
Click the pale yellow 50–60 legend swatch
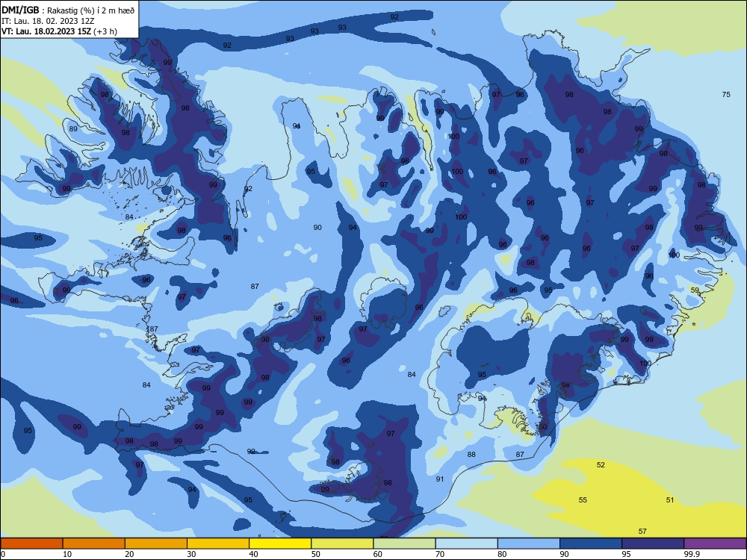[342, 544]
